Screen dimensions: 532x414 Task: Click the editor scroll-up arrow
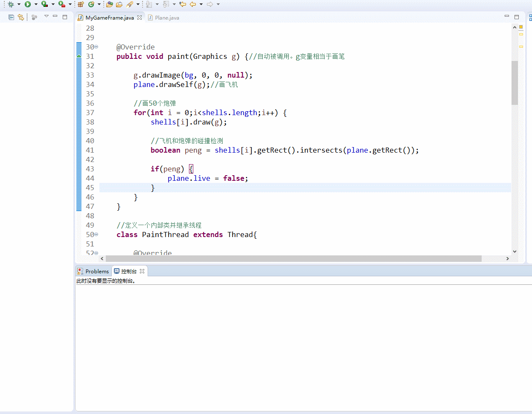(x=515, y=27)
